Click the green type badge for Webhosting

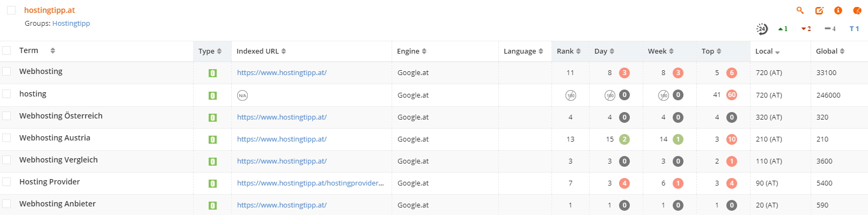pos(212,73)
